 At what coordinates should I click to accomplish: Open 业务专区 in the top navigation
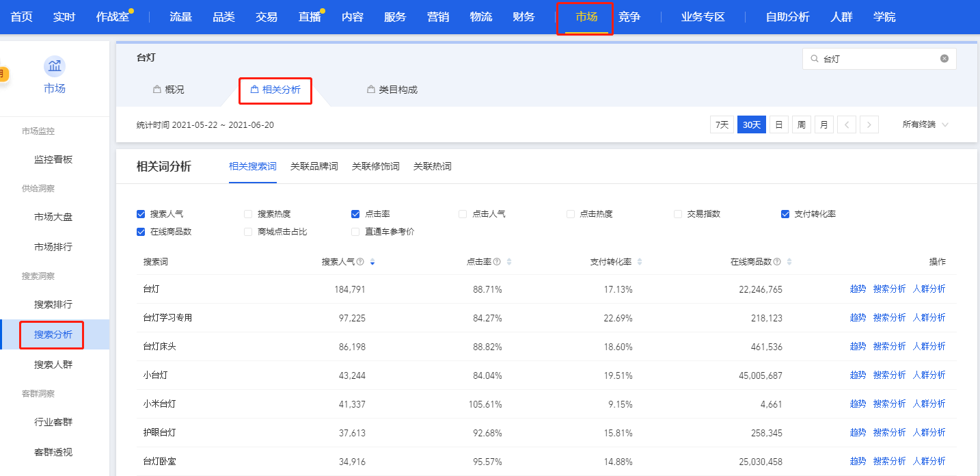click(703, 17)
